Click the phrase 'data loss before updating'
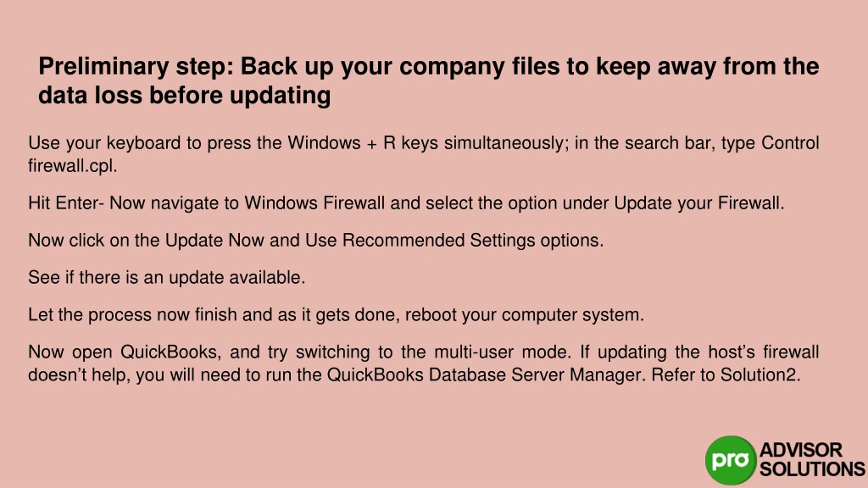The height and width of the screenshot is (488, 868). [184, 95]
